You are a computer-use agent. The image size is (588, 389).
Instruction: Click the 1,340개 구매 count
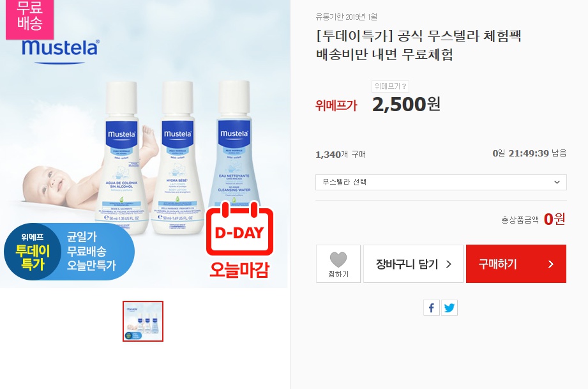coord(340,154)
